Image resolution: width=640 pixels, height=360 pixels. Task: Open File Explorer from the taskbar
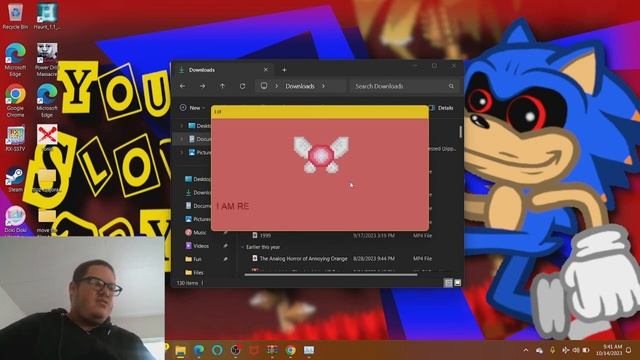tap(180, 350)
